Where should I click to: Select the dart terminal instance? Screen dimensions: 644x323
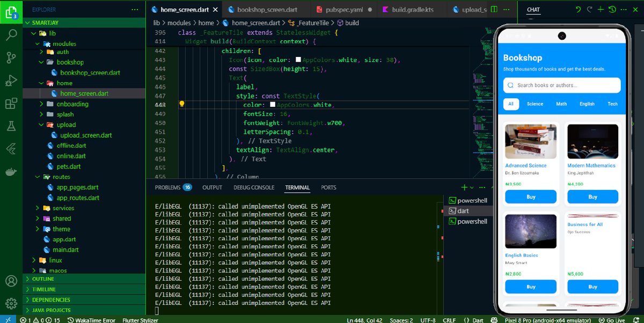469,211
